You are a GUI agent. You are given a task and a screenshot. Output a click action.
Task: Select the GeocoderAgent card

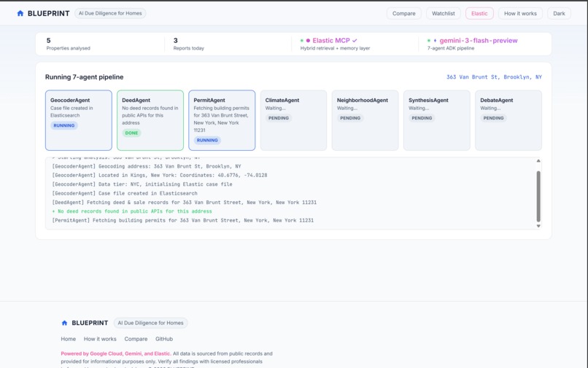79,120
